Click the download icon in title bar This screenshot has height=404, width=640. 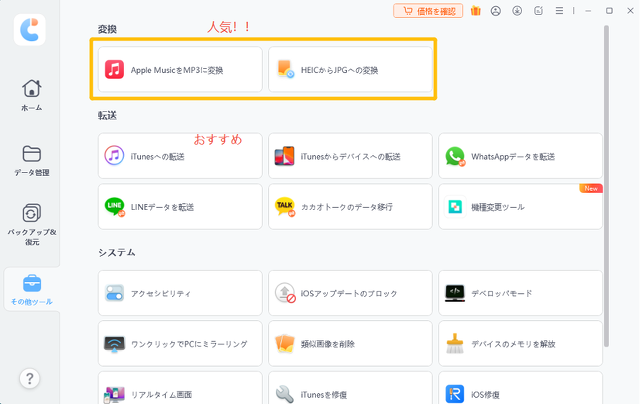pyautogui.click(x=517, y=11)
